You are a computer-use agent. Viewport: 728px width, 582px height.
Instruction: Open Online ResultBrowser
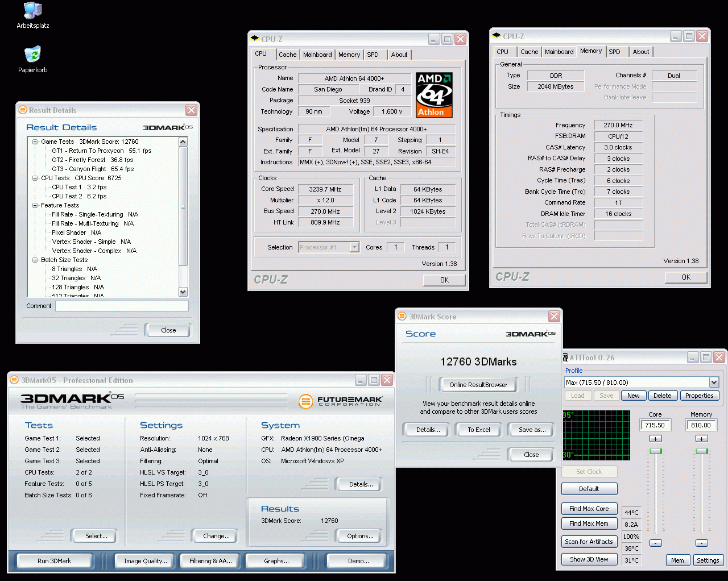click(x=478, y=385)
